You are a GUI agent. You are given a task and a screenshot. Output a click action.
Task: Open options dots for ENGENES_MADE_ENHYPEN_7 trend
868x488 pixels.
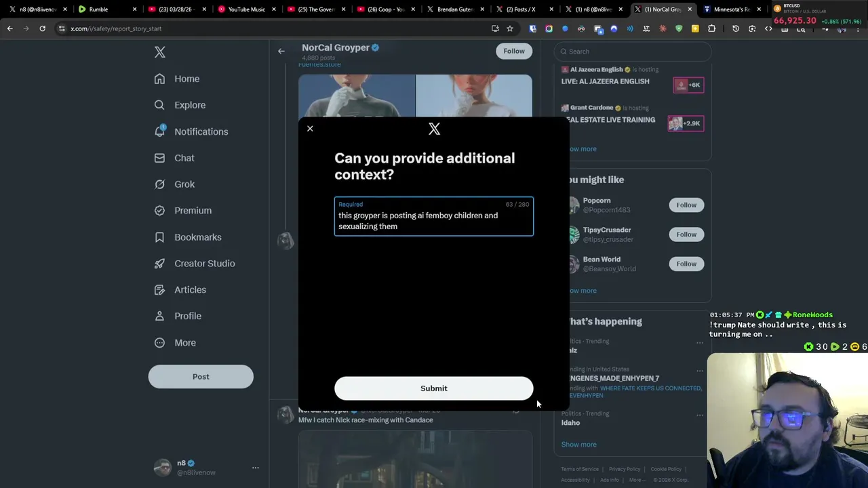[700, 371]
